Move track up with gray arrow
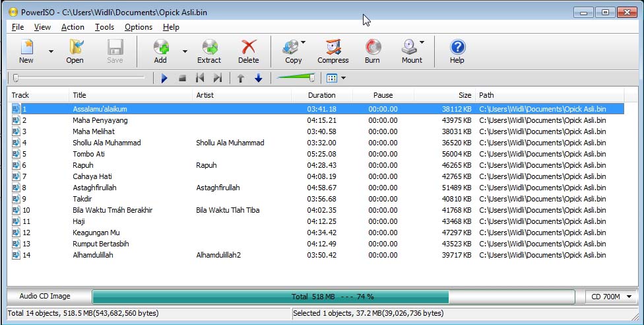The height and width of the screenshot is (325, 644). [241, 78]
